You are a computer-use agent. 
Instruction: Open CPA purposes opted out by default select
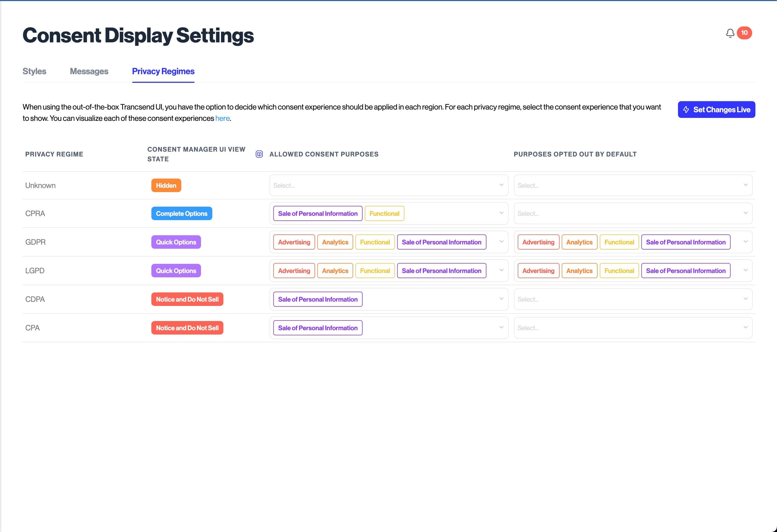(633, 328)
